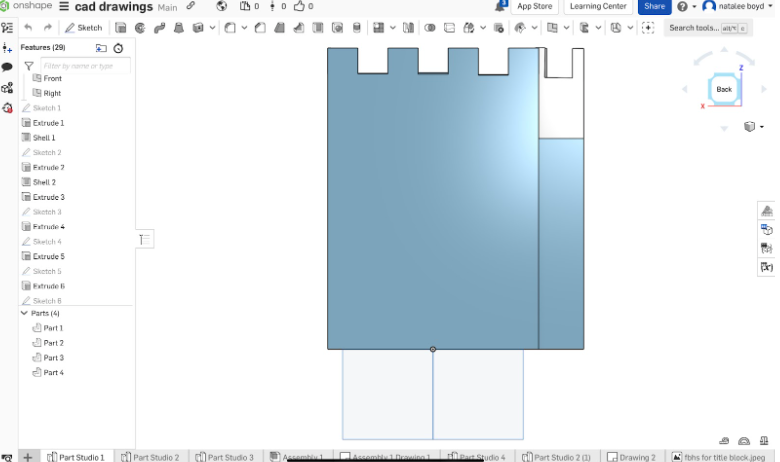
Task: Select the Mirror tool icon
Action: (x=408, y=28)
